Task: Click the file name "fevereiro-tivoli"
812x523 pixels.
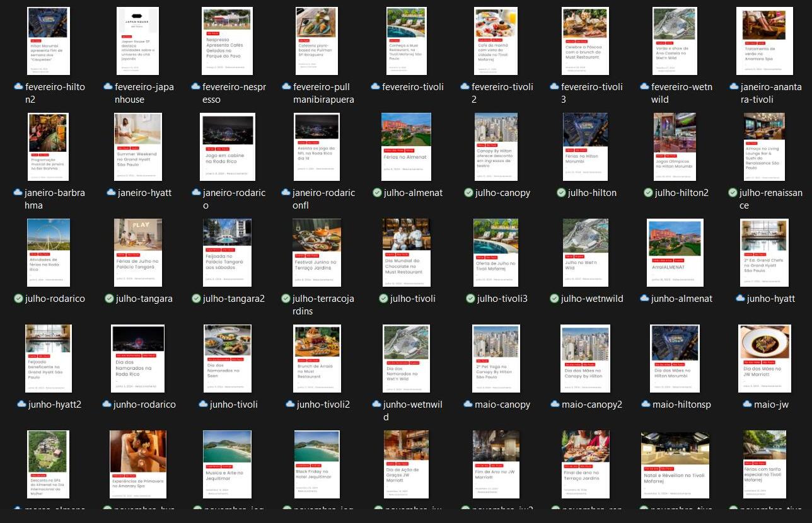Action: coord(413,87)
